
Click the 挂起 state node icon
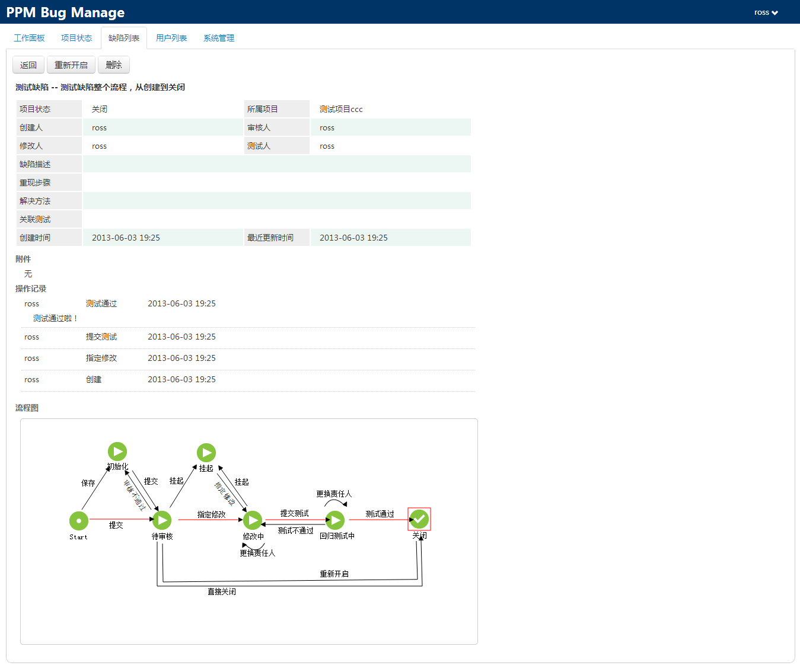(206, 453)
